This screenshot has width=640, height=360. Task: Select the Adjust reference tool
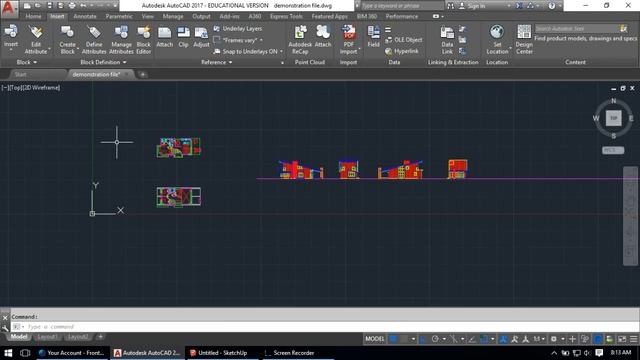point(201,37)
